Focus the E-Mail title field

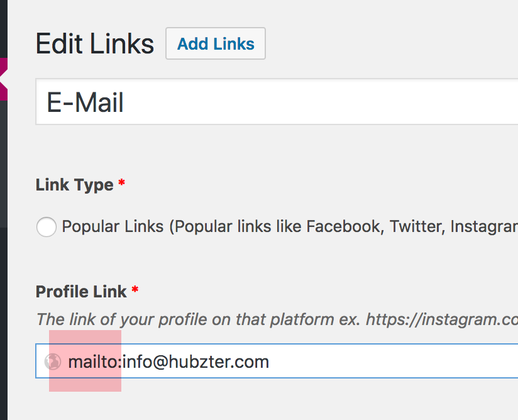(x=277, y=102)
